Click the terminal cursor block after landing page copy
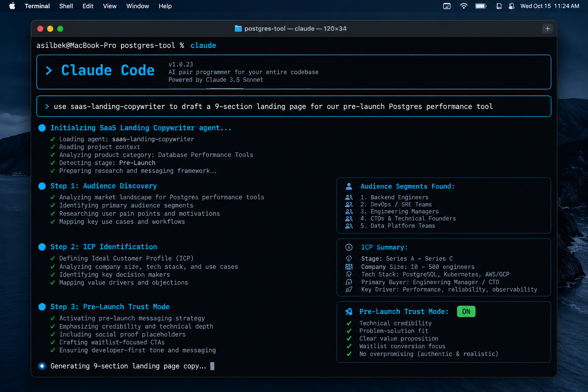The image size is (588, 392). click(212, 366)
